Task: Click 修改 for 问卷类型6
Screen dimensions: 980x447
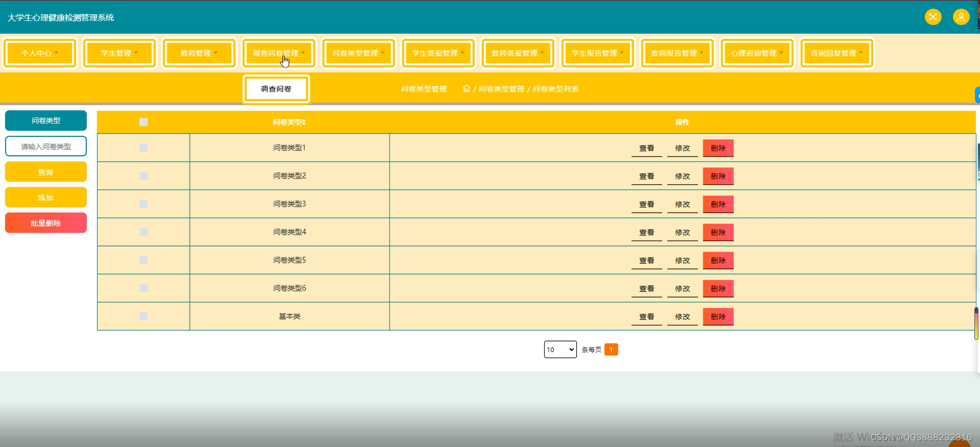Action: tap(682, 288)
